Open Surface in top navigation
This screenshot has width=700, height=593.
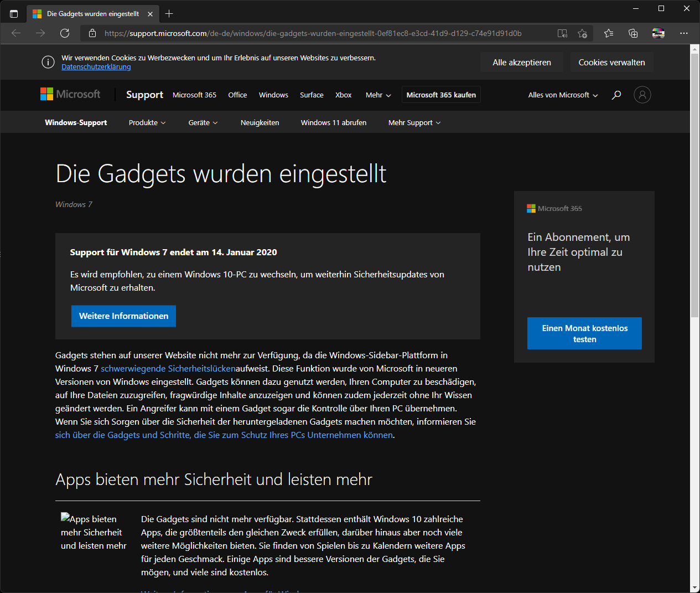[312, 95]
